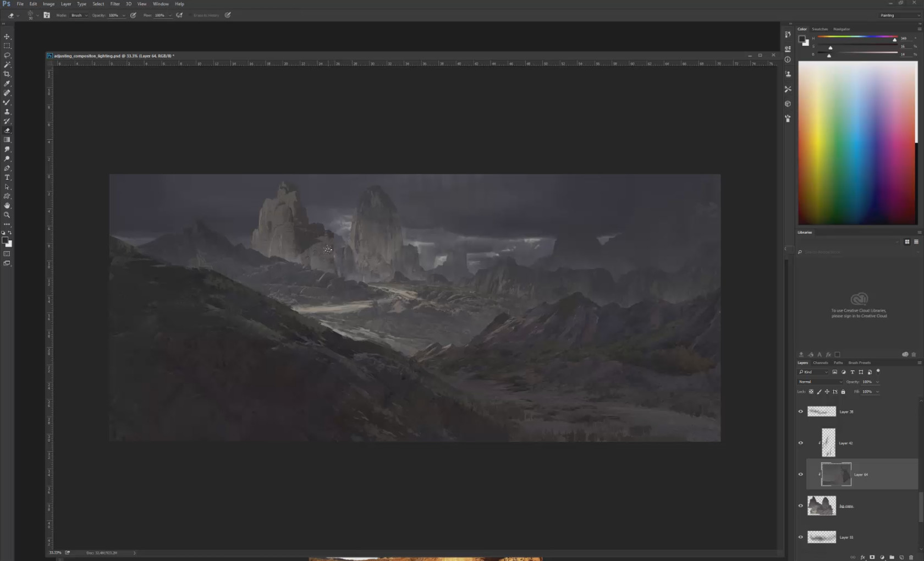Image resolution: width=924 pixels, height=561 pixels.
Task: Select the Move tool
Action: tap(7, 36)
